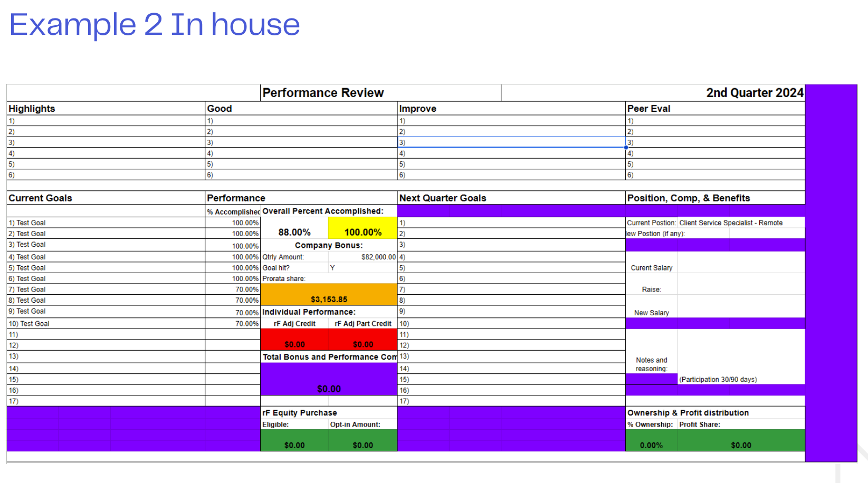Select the 7) Test Goal row cell
868x483 pixels.
click(x=106, y=289)
